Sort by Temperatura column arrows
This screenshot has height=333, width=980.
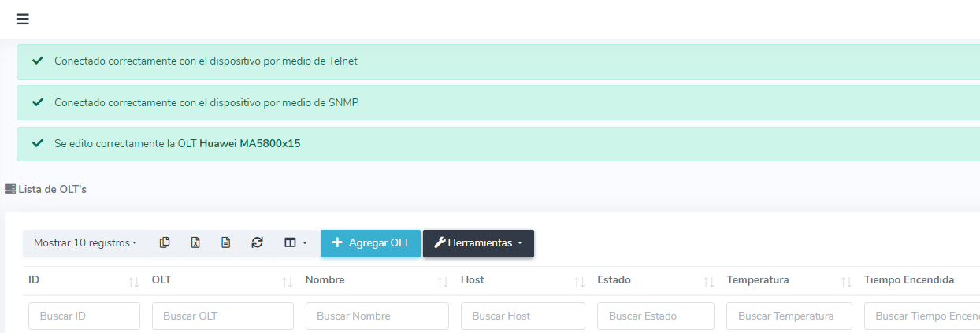coord(846,281)
